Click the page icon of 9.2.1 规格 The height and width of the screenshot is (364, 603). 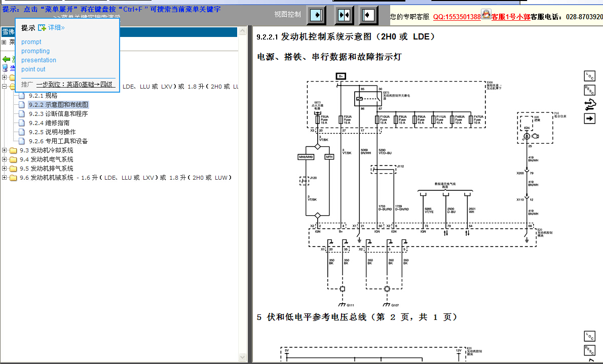[22, 95]
